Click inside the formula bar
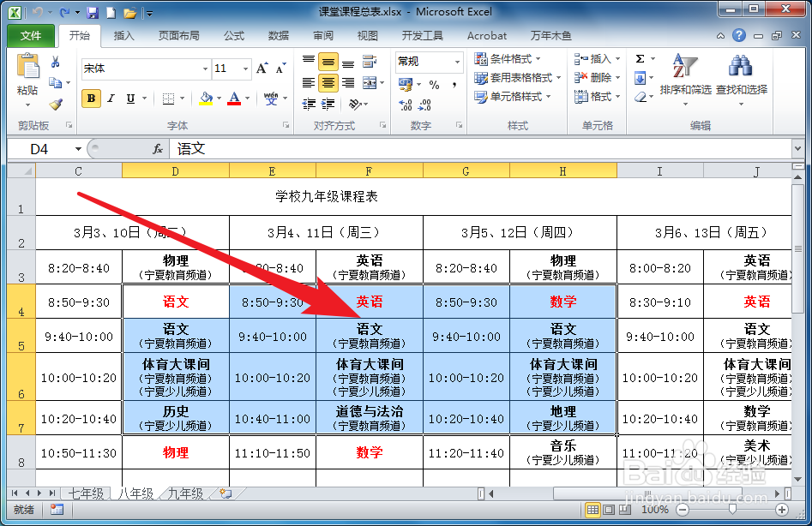This screenshot has height=526, width=812. (x=343, y=148)
